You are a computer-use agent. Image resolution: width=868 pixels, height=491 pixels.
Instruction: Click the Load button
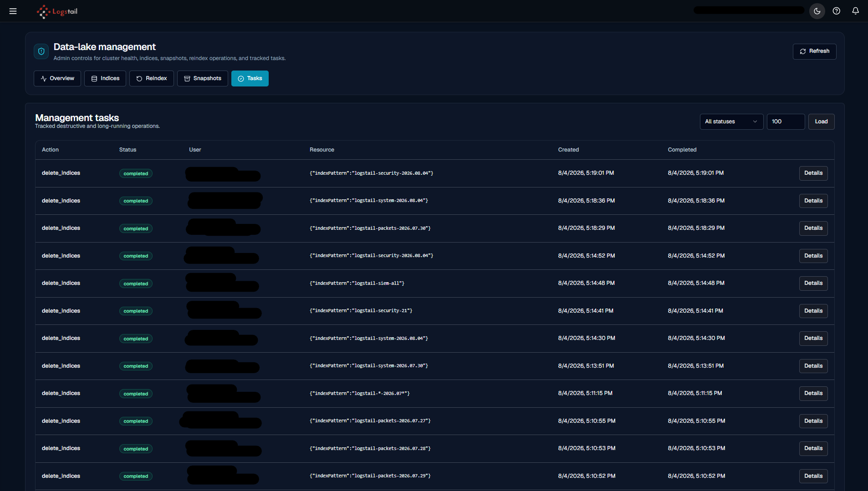point(821,121)
